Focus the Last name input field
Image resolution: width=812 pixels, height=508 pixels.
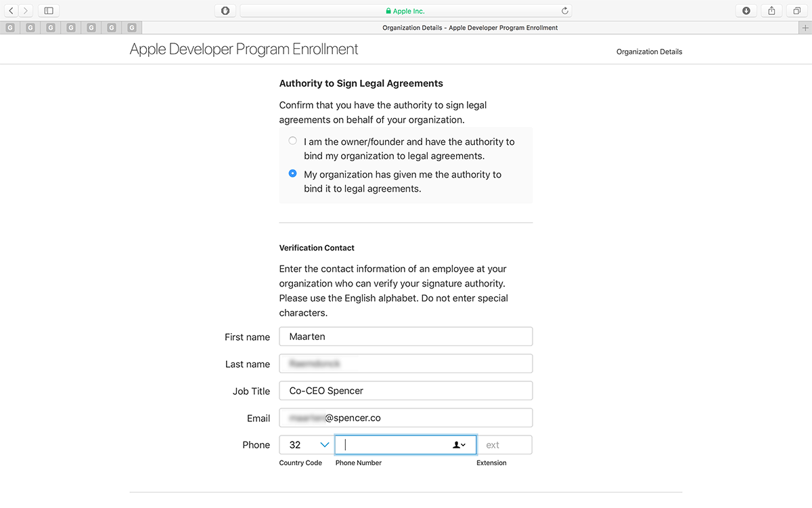coord(406,364)
